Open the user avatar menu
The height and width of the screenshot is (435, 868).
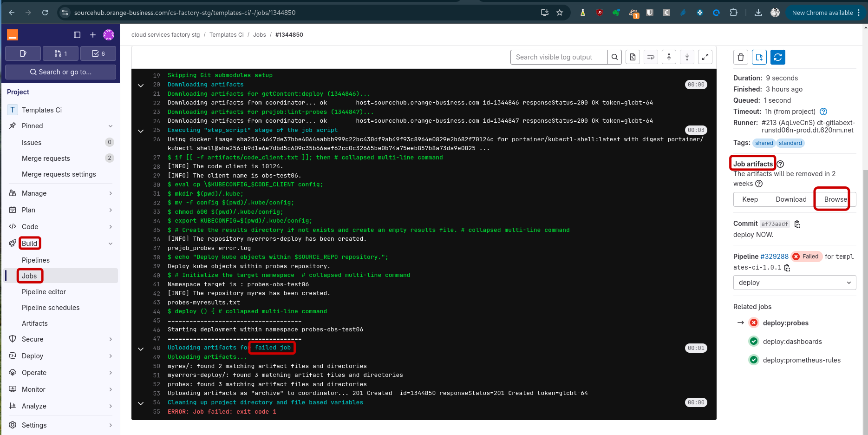109,35
